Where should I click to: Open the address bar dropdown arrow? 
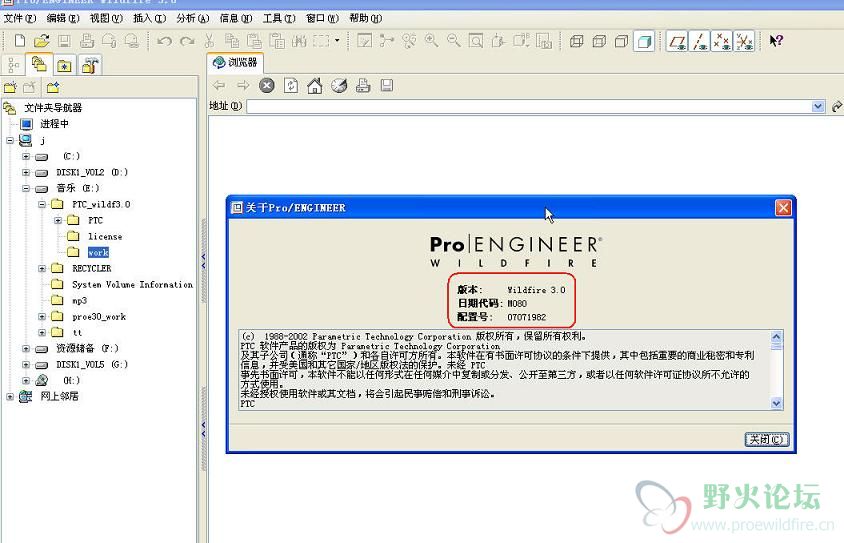coord(818,106)
